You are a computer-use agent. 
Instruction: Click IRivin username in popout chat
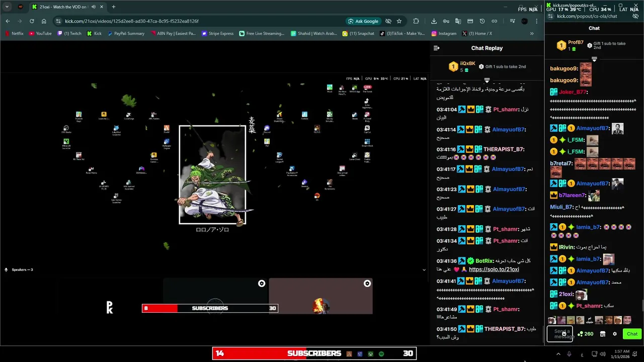point(566,247)
